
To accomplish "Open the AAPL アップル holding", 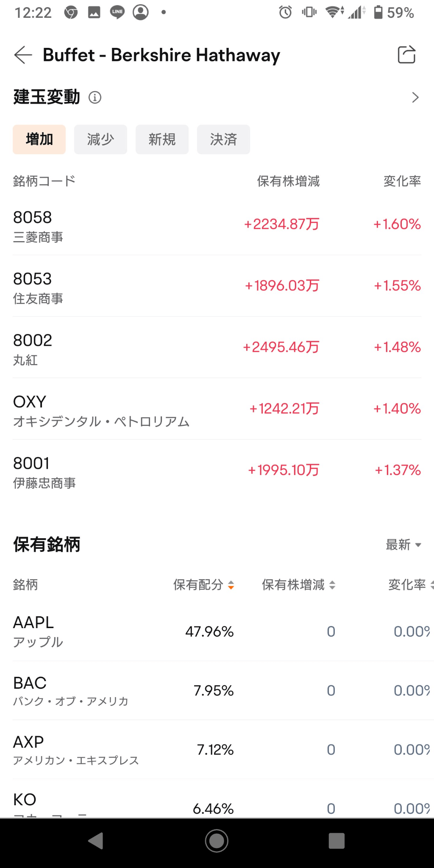I will pos(217,632).
